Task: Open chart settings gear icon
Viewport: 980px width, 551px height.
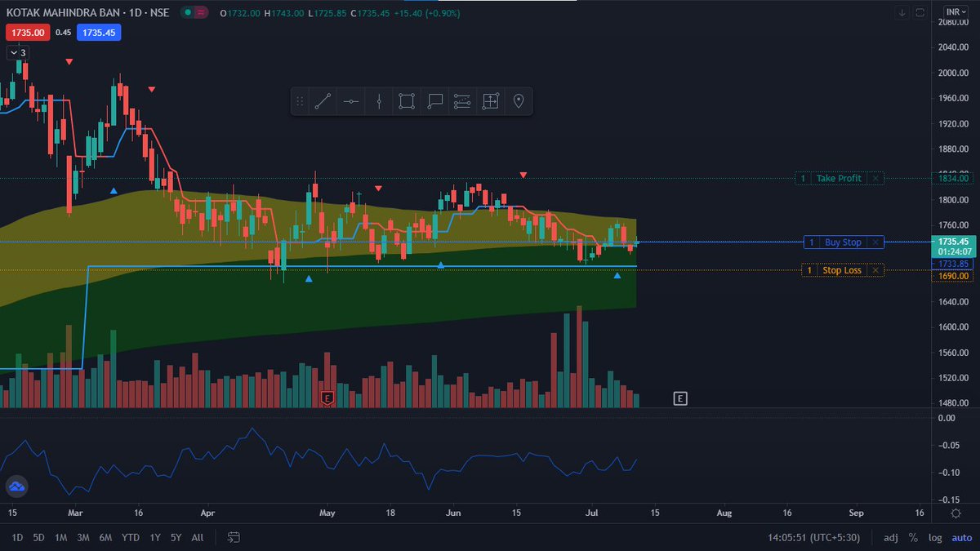Action: pos(955,513)
